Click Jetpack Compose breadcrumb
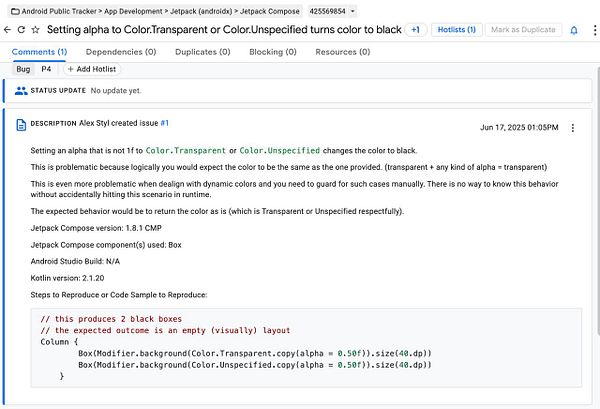Viewport: 600px width, 409px height. point(270,11)
